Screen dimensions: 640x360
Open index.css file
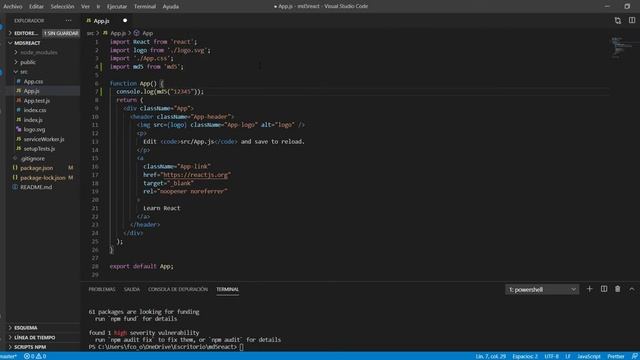[35, 110]
